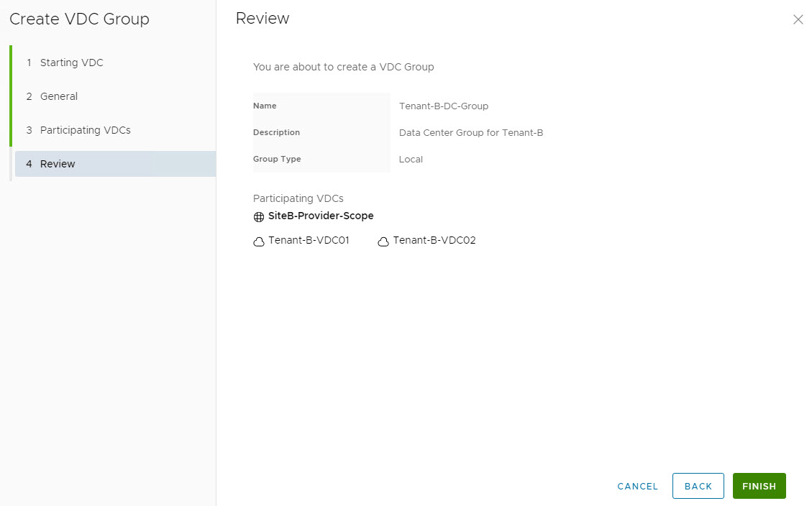Click the Tenant-B-DC-Group name value
The width and height of the screenshot is (812, 506).
pos(444,106)
